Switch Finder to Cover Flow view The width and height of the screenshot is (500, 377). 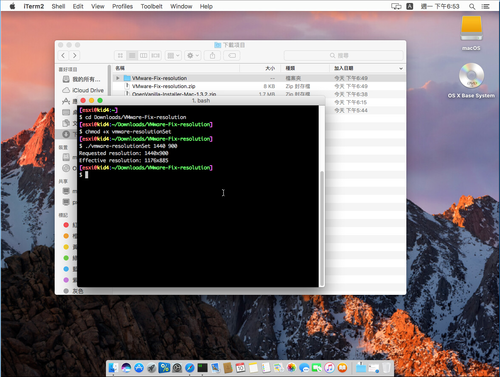[155, 55]
